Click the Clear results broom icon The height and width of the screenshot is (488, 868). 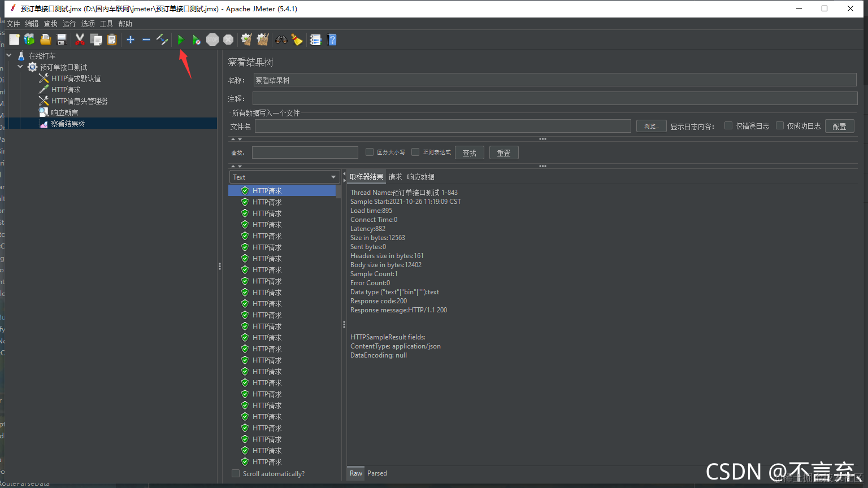point(246,40)
